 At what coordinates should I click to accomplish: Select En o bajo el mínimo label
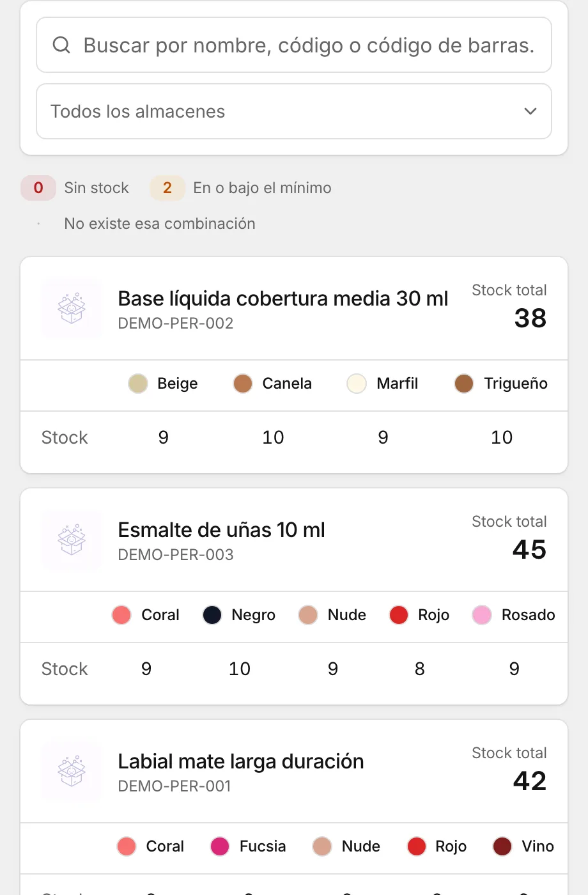coord(262,188)
